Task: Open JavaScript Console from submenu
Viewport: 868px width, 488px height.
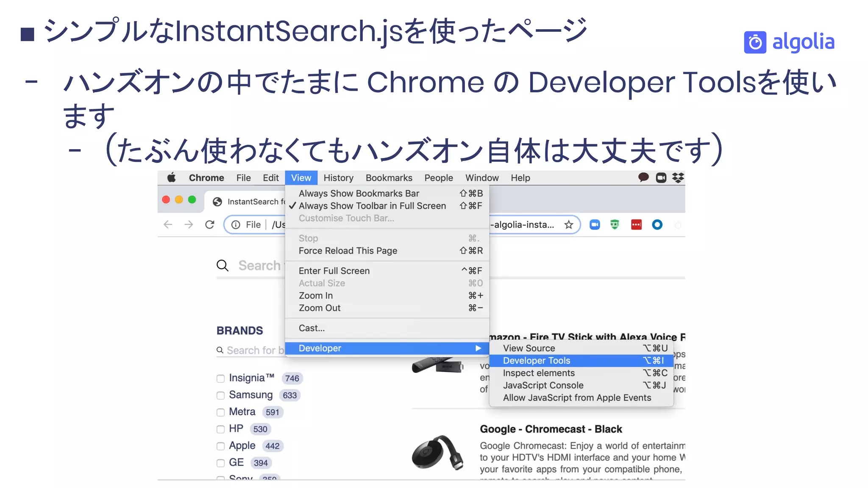Action: point(581,385)
